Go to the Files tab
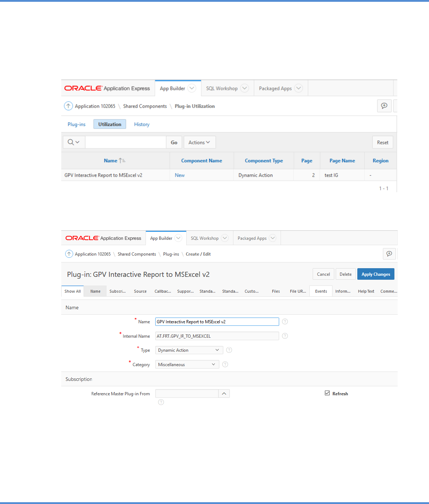The width and height of the screenshot is (429, 504). pos(276,291)
